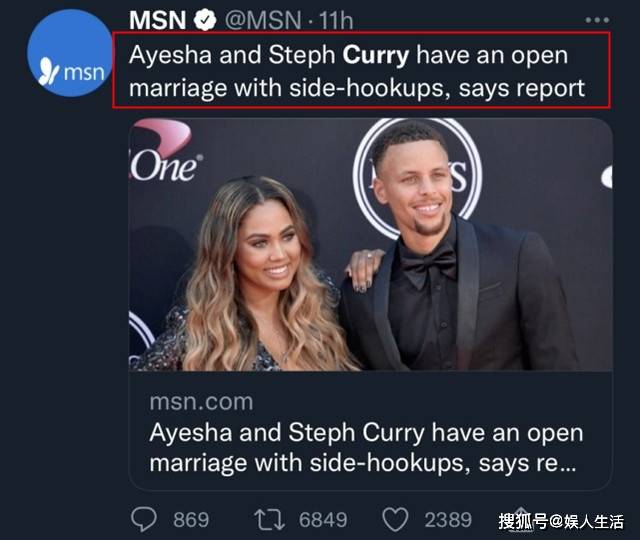Open the MSN display name profile link
This screenshot has width=640, height=540.
[x=158, y=20]
